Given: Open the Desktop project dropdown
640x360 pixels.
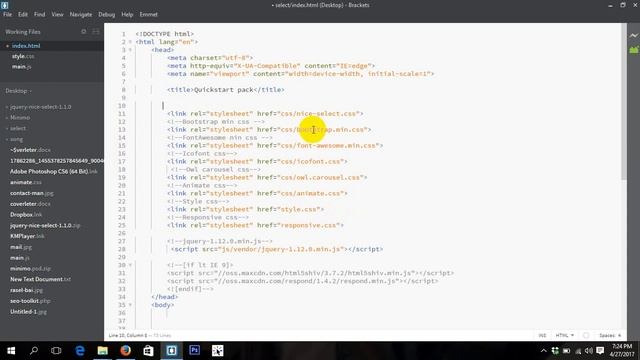Looking at the screenshot, I should [x=18, y=91].
